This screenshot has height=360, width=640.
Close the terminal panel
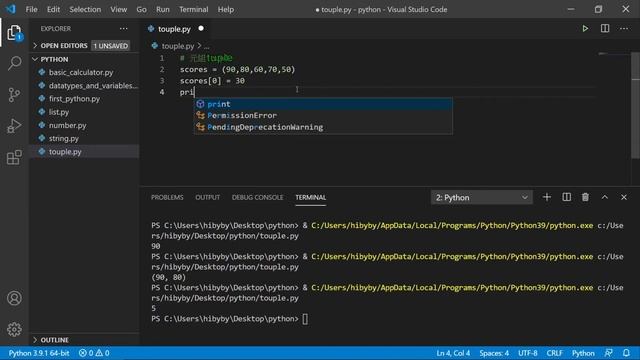624,198
